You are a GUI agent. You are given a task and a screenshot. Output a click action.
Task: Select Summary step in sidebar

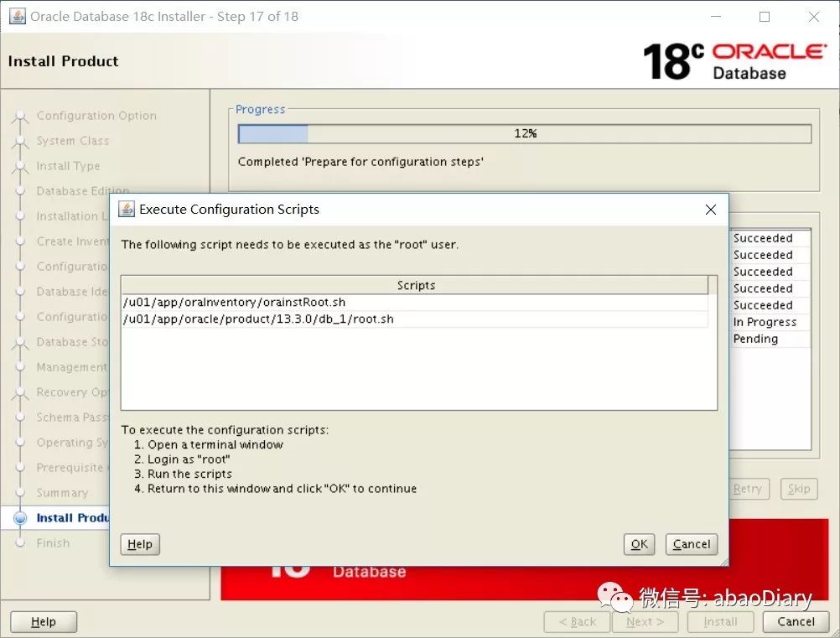coord(62,493)
